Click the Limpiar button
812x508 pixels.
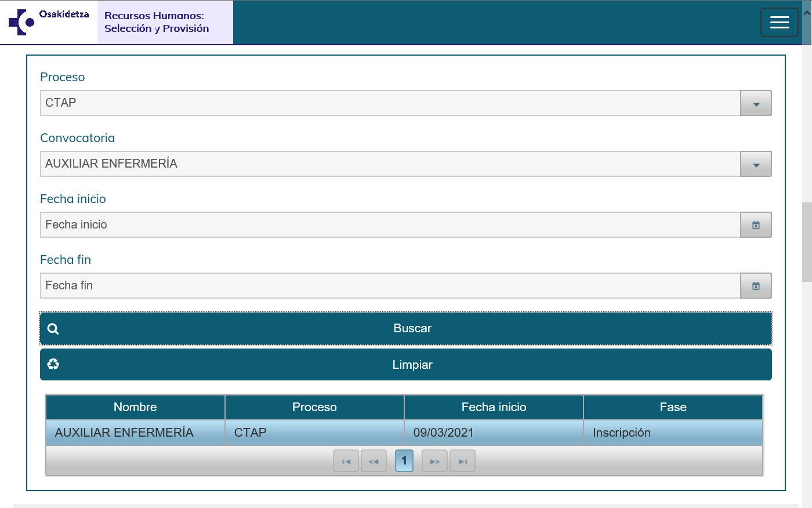pyautogui.click(x=406, y=365)
